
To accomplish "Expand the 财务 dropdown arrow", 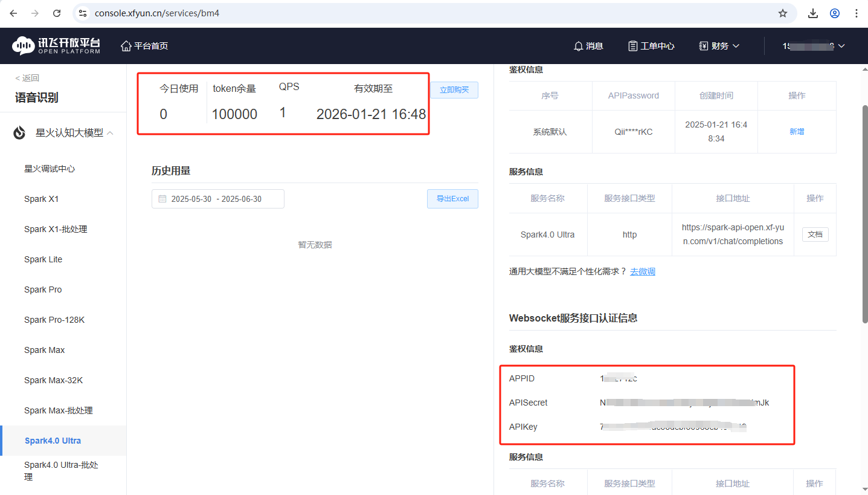I will tap(736, 46).
